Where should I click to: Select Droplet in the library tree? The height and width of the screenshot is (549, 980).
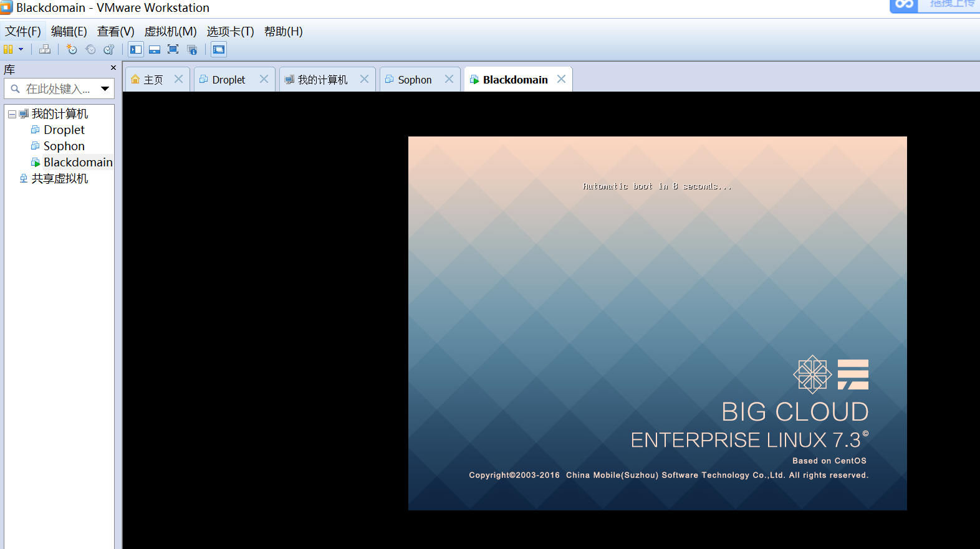64,130
